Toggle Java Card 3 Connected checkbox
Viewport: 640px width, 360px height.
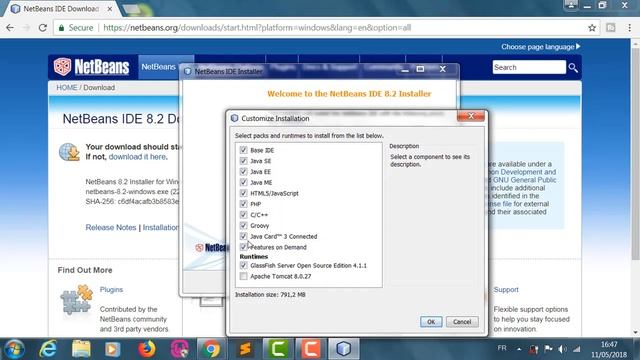coord(244,236)
